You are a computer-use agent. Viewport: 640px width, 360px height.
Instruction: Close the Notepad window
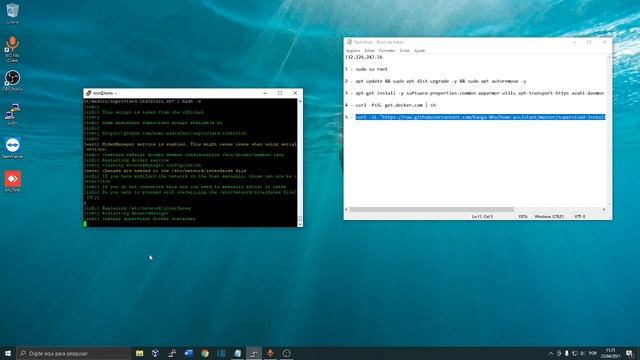604,42
